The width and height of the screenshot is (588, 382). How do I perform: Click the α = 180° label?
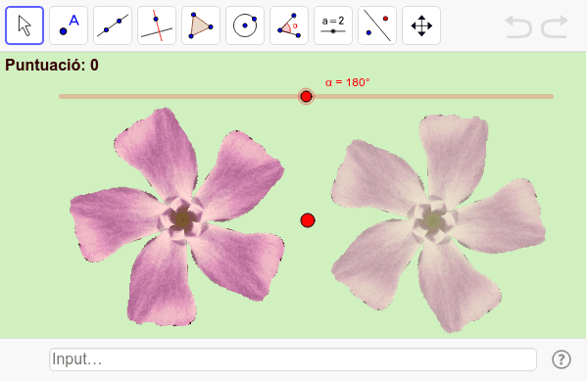click(x=348, y=82)
